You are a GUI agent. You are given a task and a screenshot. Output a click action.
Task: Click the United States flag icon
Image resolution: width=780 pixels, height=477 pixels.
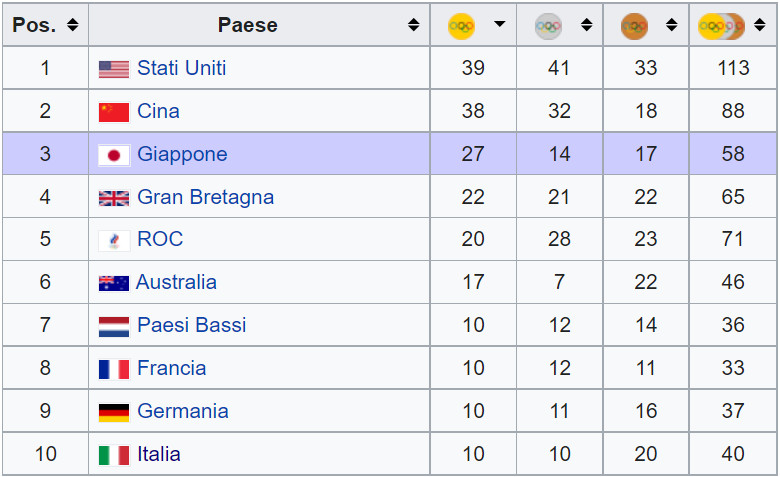pos(114,69)
